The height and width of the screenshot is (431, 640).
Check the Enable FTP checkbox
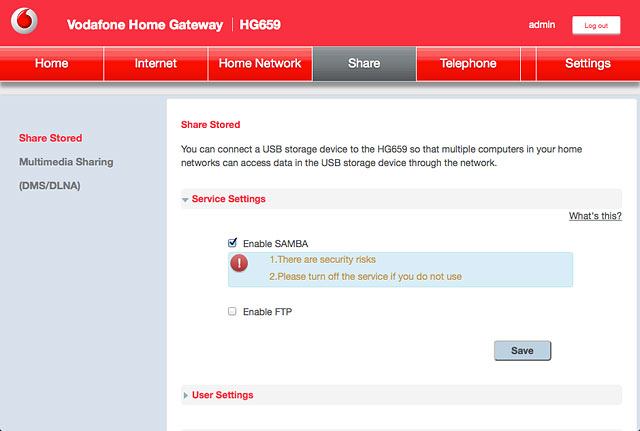(232, 311)
